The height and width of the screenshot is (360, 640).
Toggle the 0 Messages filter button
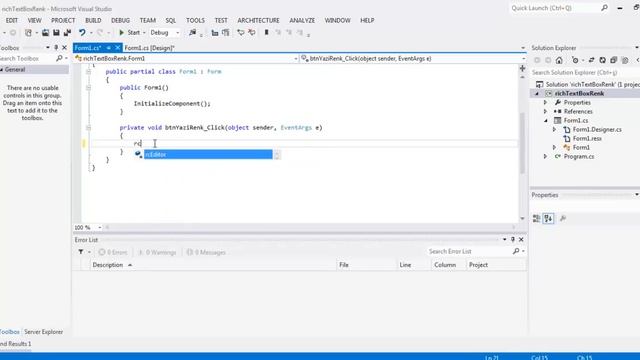point(206,252)
